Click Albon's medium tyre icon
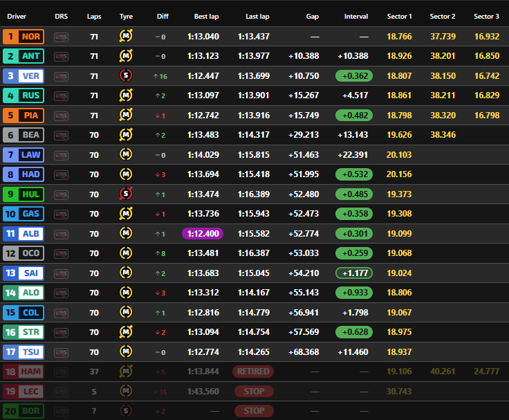 pyautogui.click(x=126, y=234)
